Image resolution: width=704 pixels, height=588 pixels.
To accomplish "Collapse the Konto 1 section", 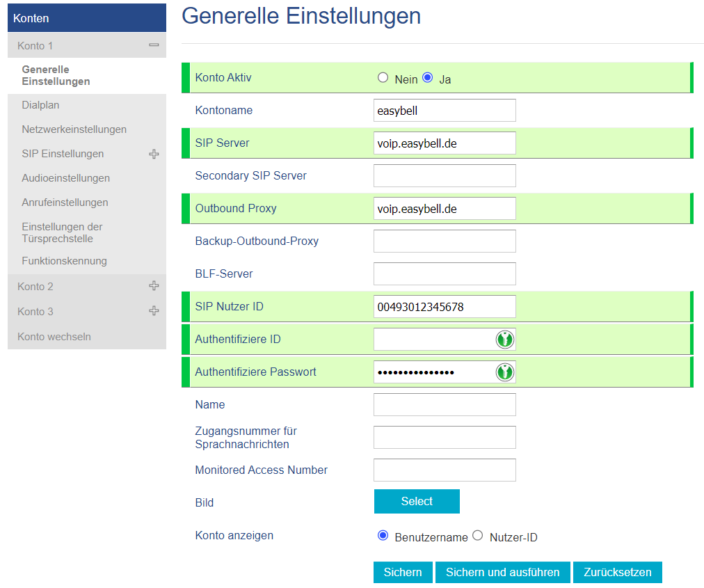I will [154, 45].
